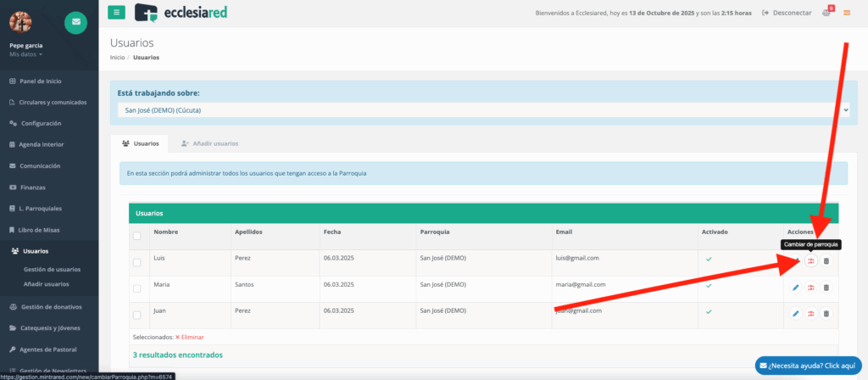Viewport: 868px width, 380px height.
Task: Check the checkbox for user Maria
Action: click(137, 288)
